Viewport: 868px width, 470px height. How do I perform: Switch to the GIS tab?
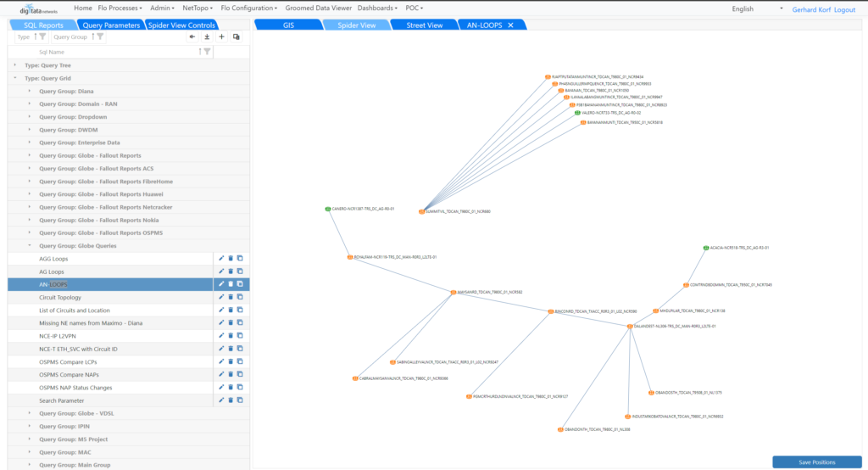point(288,25)
